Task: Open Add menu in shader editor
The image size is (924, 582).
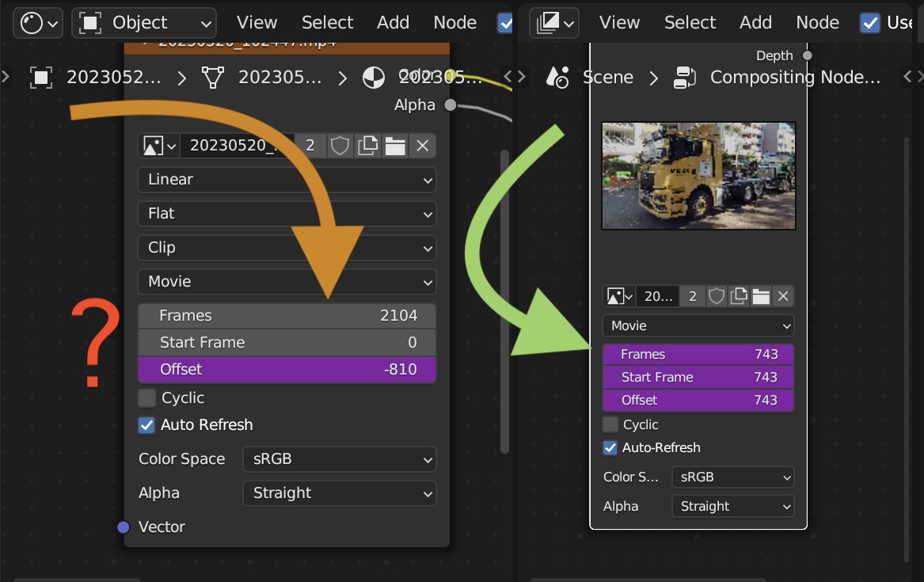Action: (393, 22)
